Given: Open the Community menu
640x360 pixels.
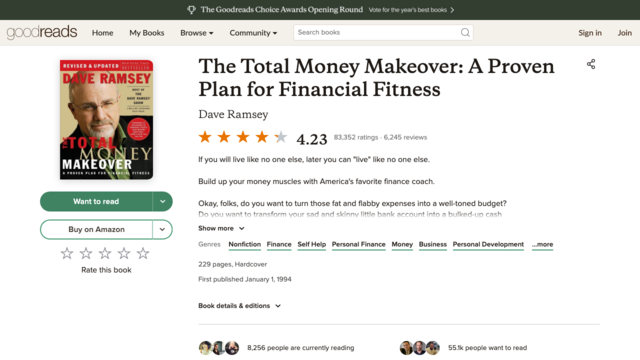Looking at the screenshot, I should click(253, 33).
